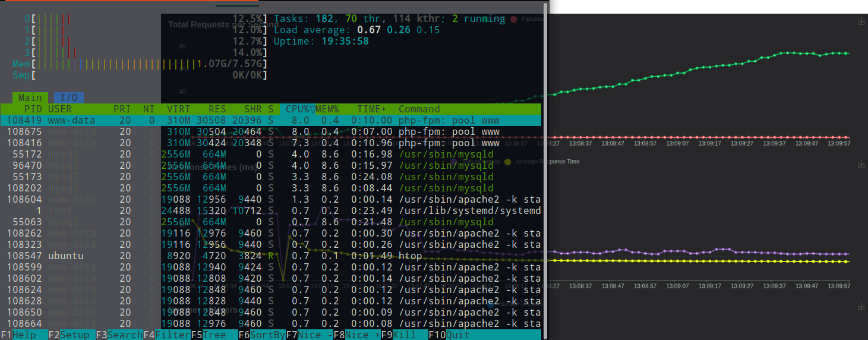
Task: Activate F4 Filter in htop
Action: pos(167,335)
